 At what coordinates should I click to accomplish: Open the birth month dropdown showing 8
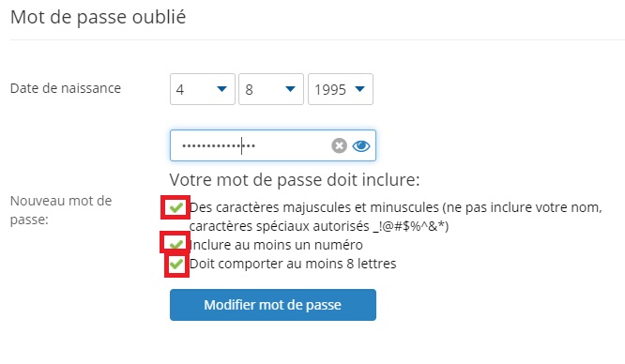(271, 89)
